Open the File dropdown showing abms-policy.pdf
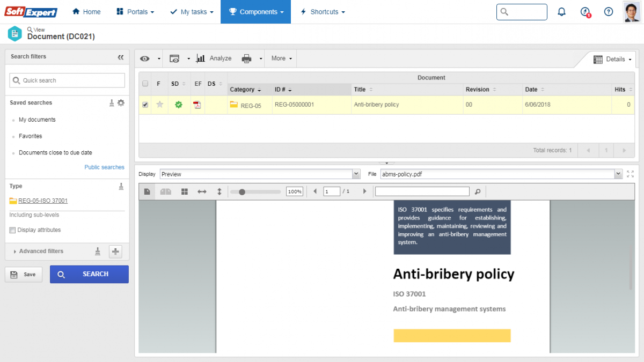Viewport: 644px width, 362px height. coord(617,174)
